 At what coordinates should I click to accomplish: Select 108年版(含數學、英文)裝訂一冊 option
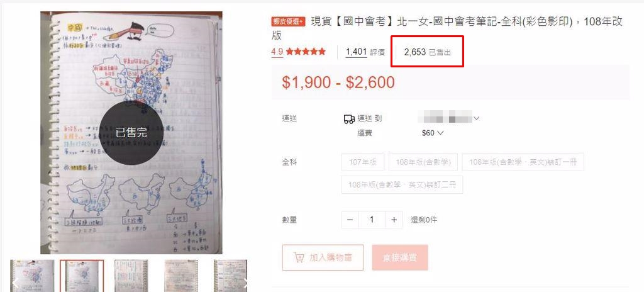(523, 162)
